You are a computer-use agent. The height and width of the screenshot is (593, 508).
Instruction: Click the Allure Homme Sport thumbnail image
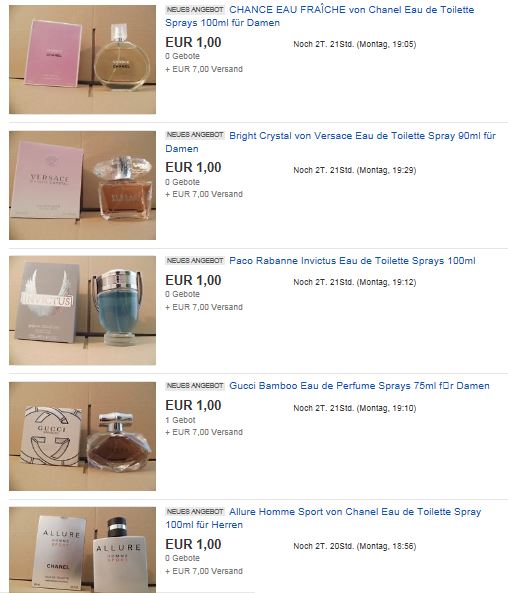82,550
